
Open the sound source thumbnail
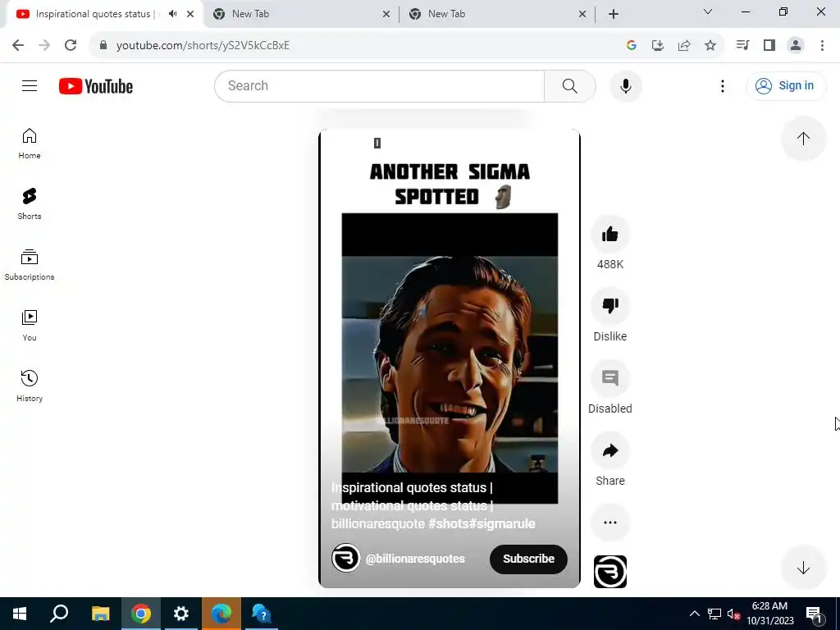[610, 572]
